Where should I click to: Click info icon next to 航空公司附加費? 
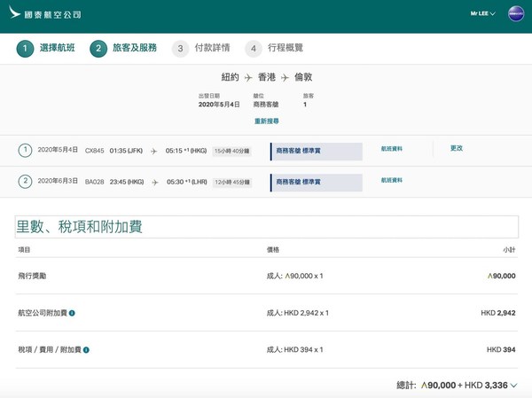coord(72,313)
